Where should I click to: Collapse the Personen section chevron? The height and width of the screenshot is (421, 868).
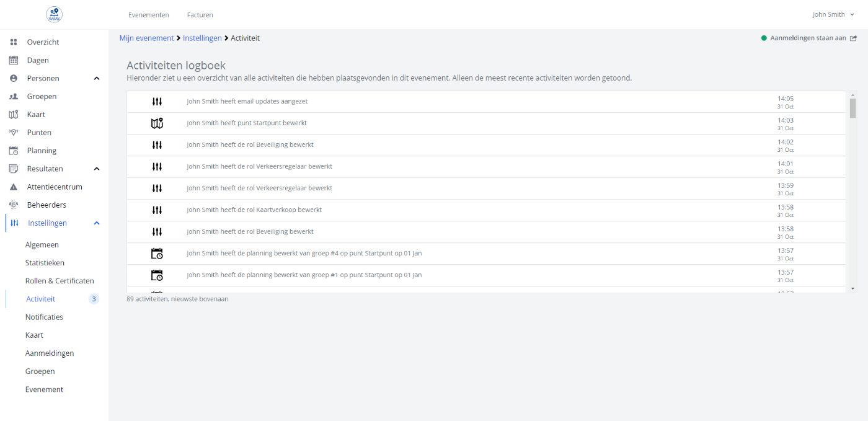pyautogui.click(x=97, y=79)
